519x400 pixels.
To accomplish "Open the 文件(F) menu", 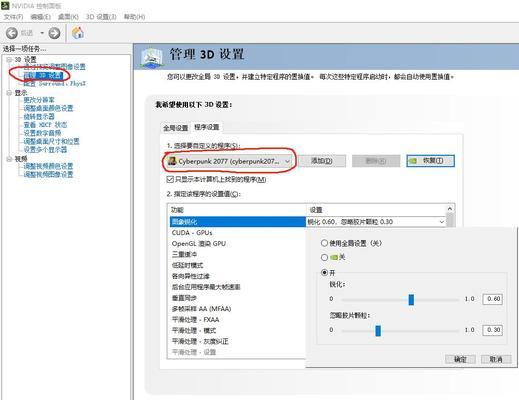I will point(13,17).
